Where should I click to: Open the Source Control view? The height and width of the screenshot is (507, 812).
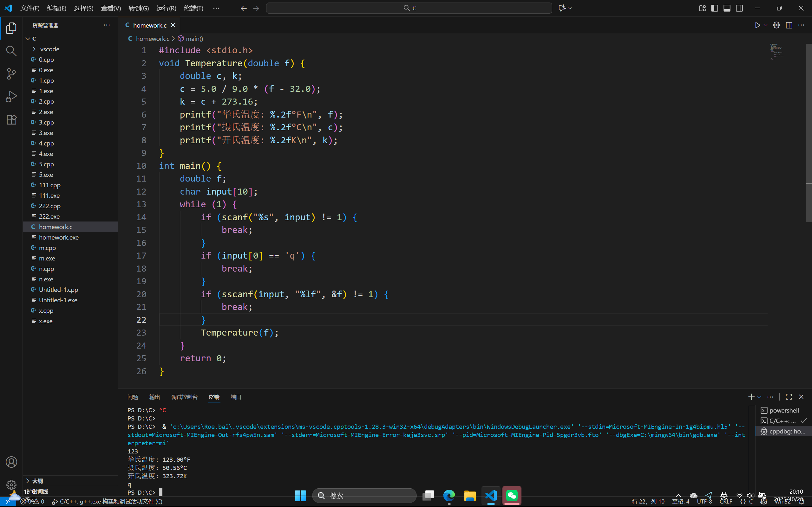11,74
